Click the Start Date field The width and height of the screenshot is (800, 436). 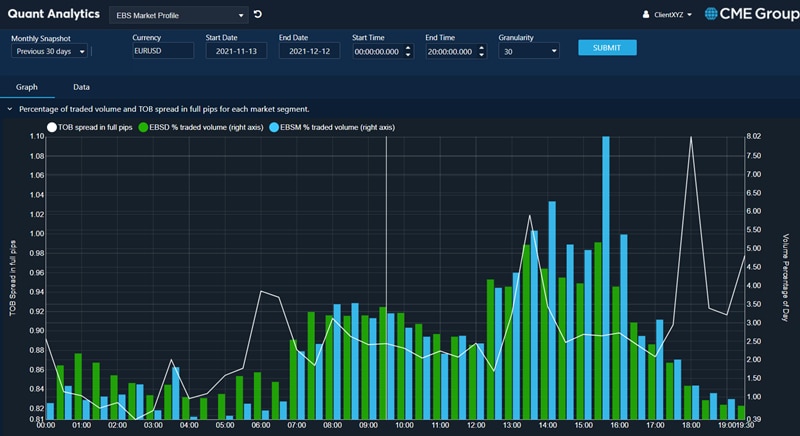coord(236,51)
